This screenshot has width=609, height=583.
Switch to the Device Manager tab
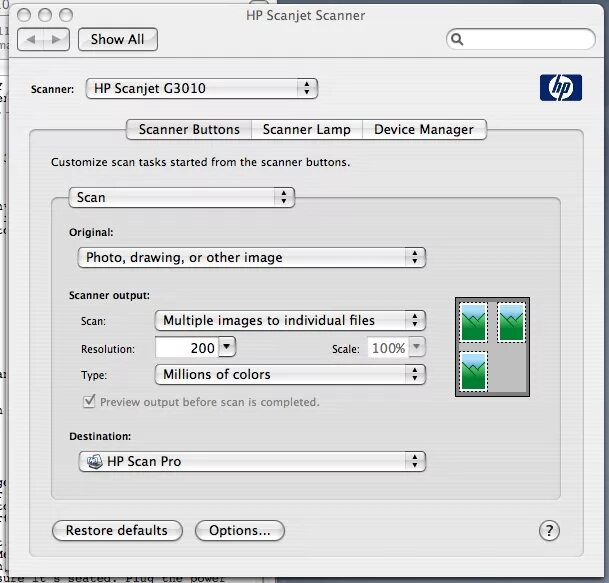(424, 129)
